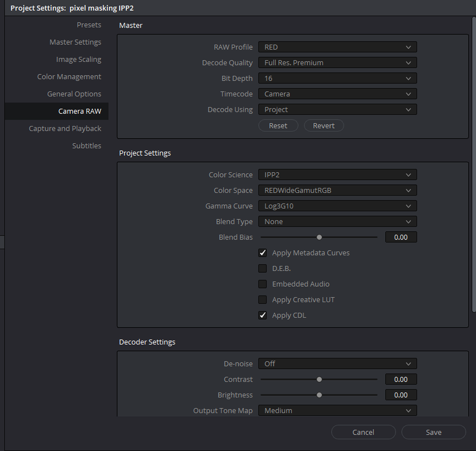Expand the De-noise dropdown
This screenshot has width=476, height=451.
tap(337, 364)
